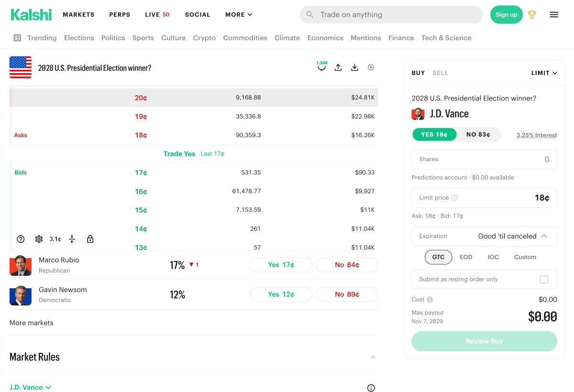Choose the IOC expiration option

pyautogui.click(x=493, y=257)
